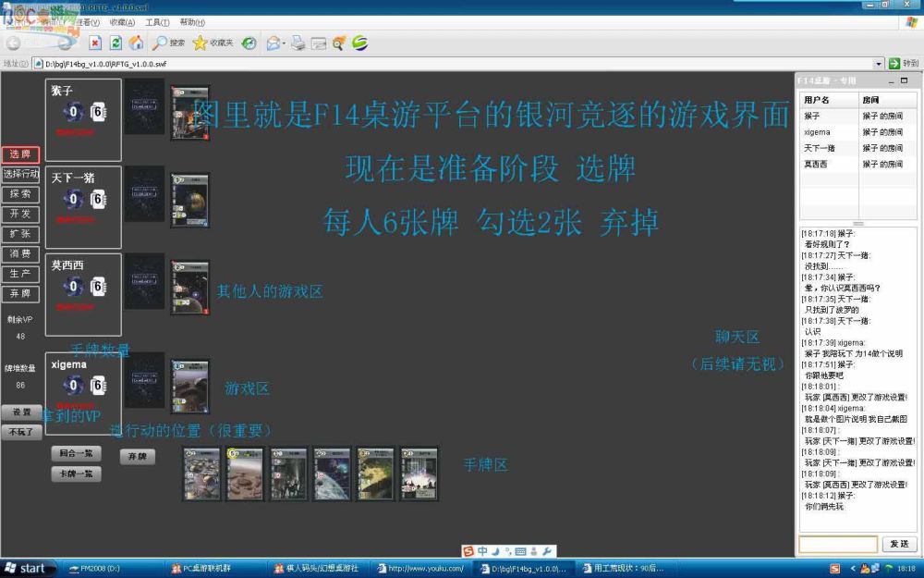Open the 收藏(A) menu
Image resolution: width=924 pixels, height=578 pixels.
[122, 22]
